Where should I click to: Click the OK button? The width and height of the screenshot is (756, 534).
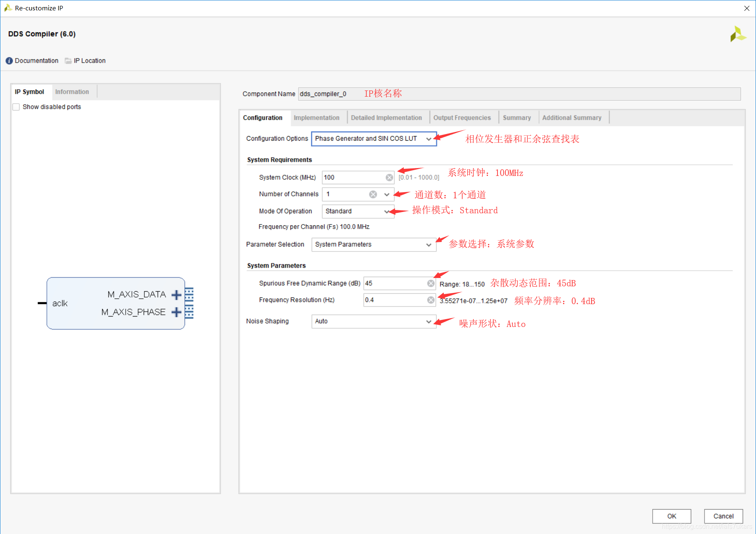(672, 516)
